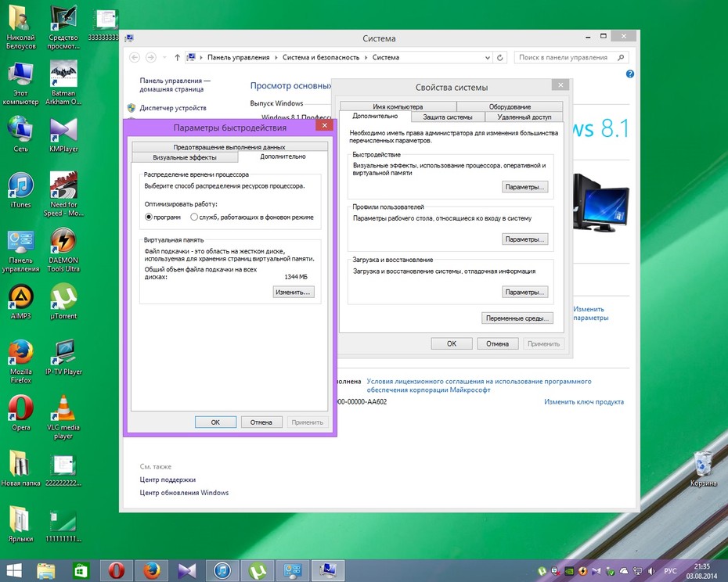
Task: Open the recent locations dropdown arrow
Action: click(x=164, y=58)
